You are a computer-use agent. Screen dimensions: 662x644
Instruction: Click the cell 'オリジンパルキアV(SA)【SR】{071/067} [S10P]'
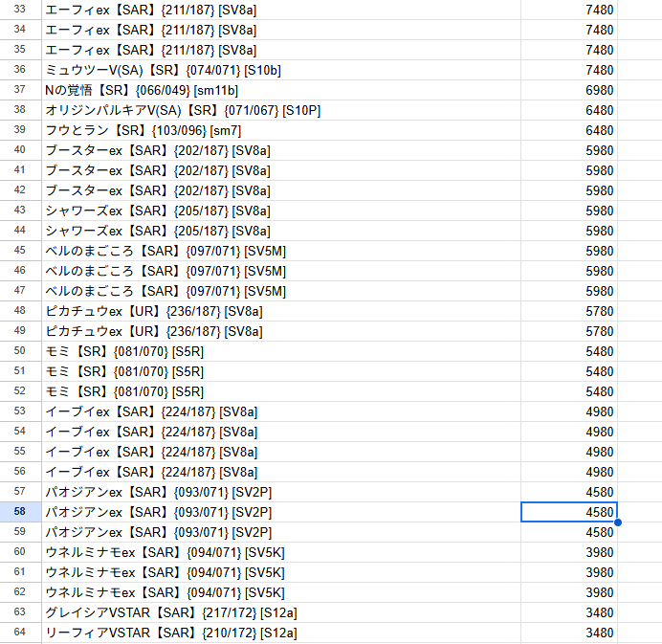[281, 110]
